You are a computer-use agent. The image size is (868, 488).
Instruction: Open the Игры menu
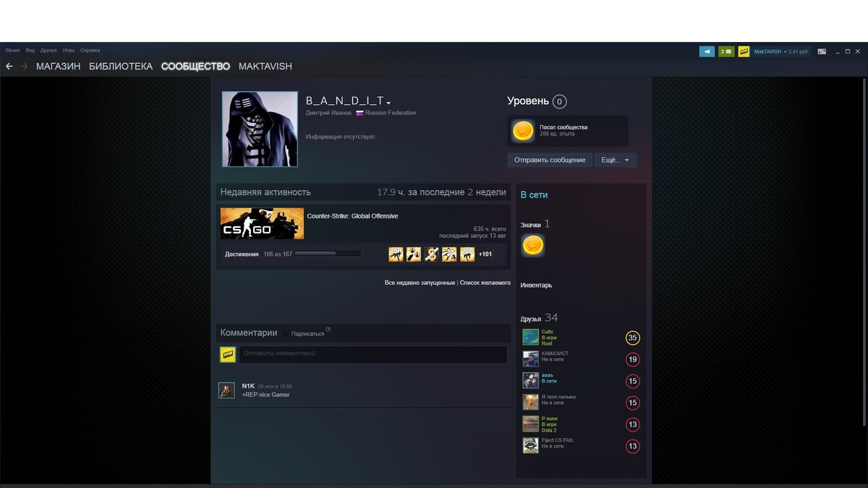coord(69,51)
